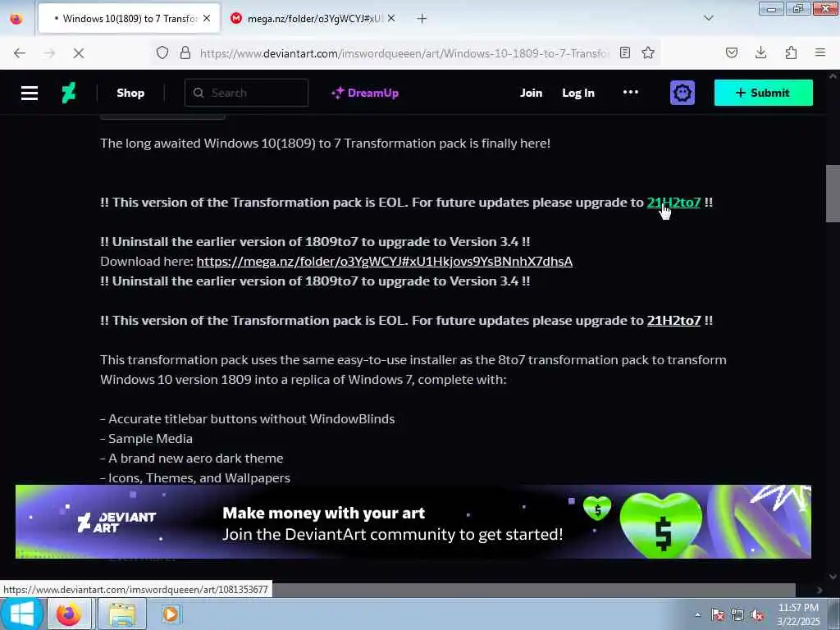
Task: Open the tracking protection shield icon
Action: pyautogui.click(x=162, y=53)
